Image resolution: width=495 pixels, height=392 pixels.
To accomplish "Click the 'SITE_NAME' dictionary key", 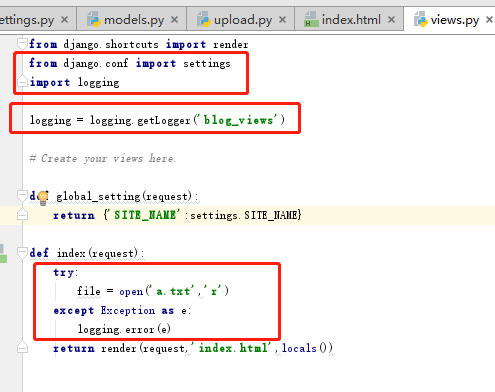I will [x=144, y=215].
